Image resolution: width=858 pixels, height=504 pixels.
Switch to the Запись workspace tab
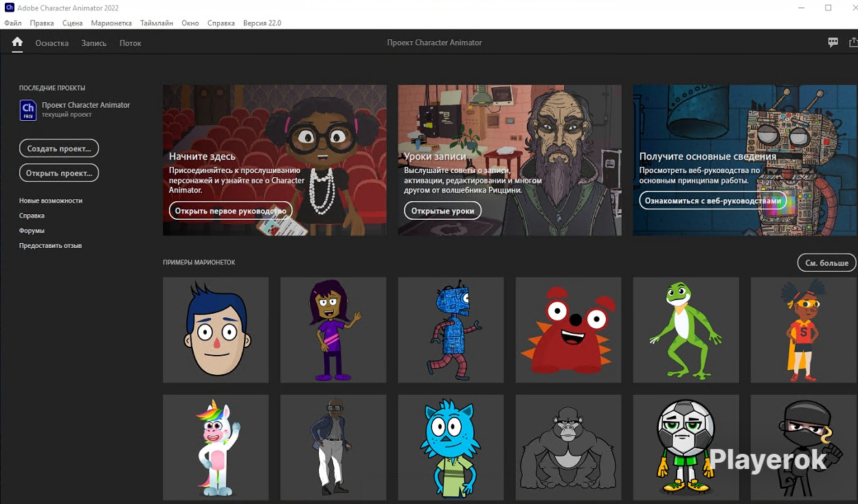coord(94,43)
